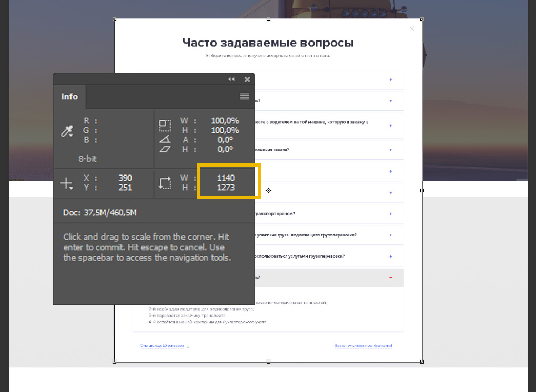Close the Info panel
Viewport: 536px width, 392px height.
[x=247, y=79]
